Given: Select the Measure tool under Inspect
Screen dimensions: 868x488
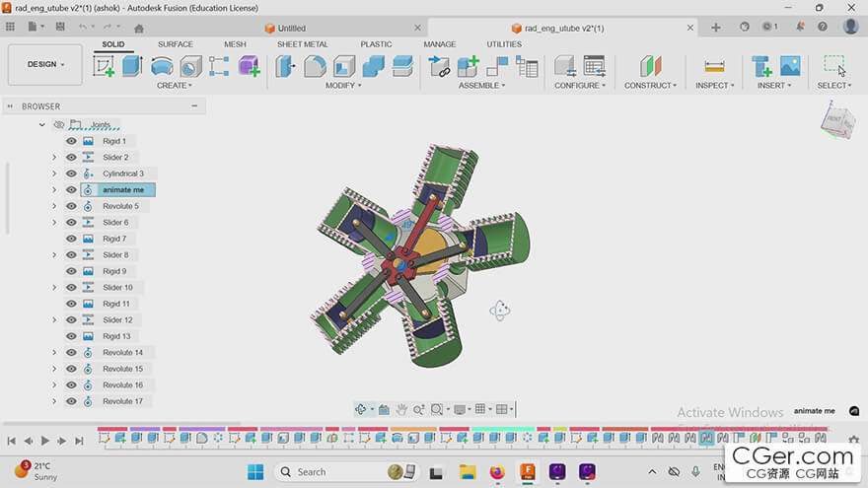Looking at the screenshot, I should coord(713,66).
